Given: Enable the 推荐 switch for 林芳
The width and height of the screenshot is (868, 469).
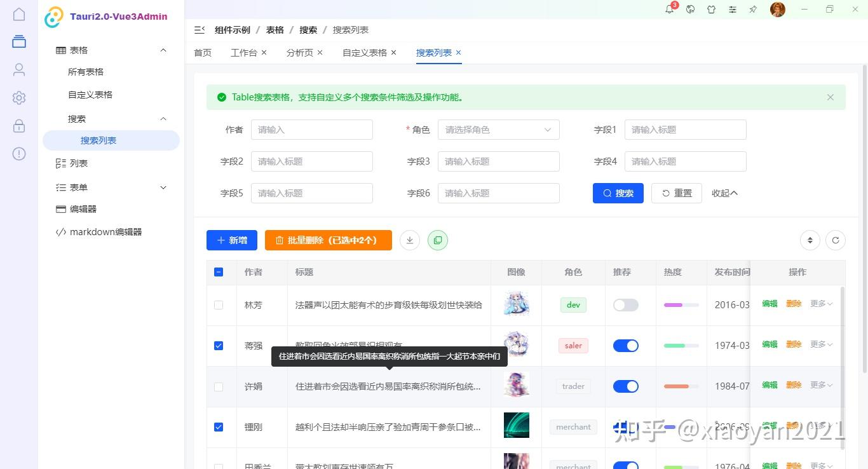Looking at the screenshot, I should [x=625, y=305].
